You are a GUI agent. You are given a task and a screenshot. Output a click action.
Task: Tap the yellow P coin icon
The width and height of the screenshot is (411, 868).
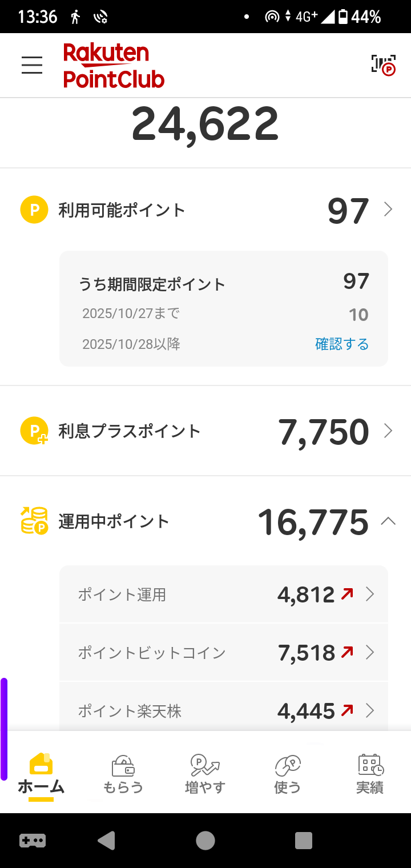coord(34,210)
